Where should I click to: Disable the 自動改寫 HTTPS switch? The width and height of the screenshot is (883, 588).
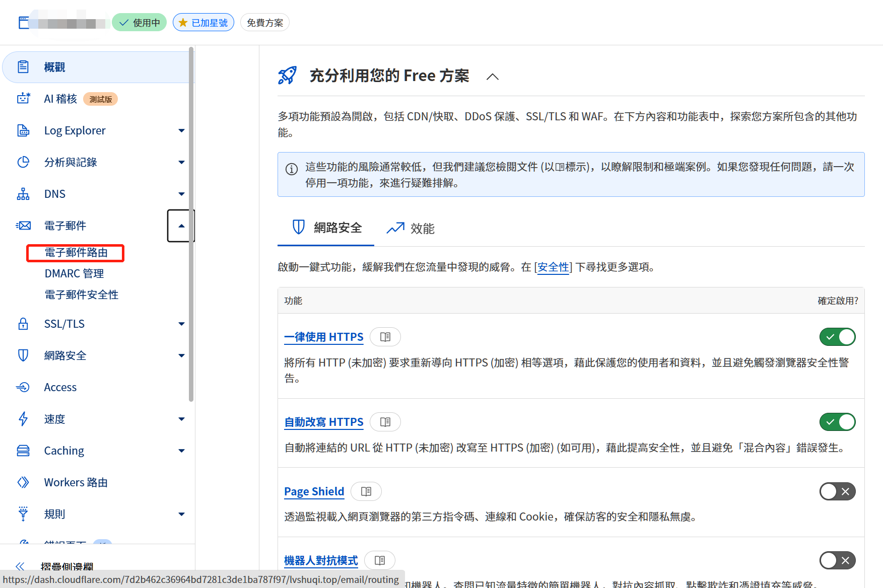tap(837, 422)
